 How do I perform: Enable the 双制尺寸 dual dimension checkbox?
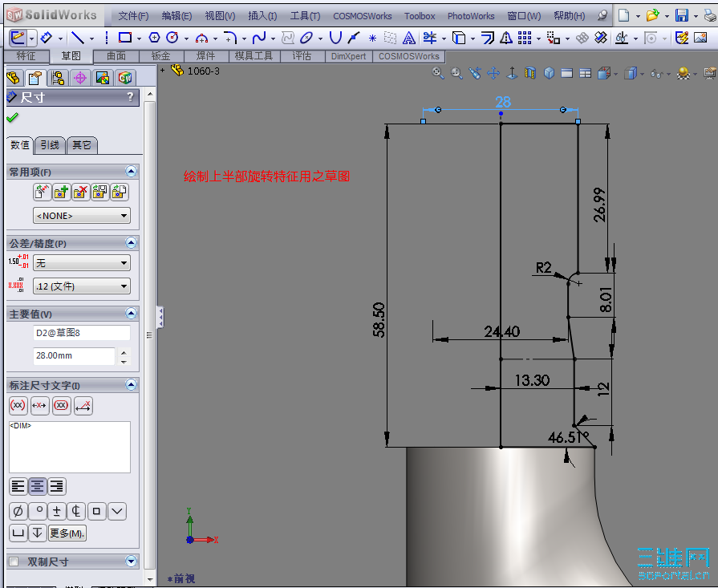pos(14,562)
